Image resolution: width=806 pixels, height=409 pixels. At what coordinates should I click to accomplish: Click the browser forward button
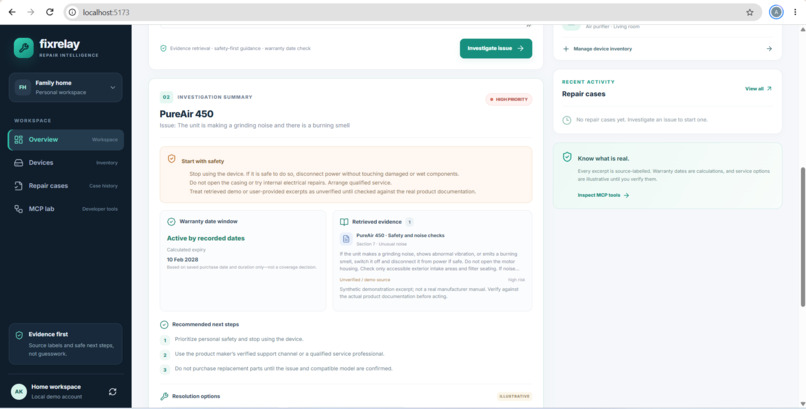pyautogui.click(x=31, y=12)
